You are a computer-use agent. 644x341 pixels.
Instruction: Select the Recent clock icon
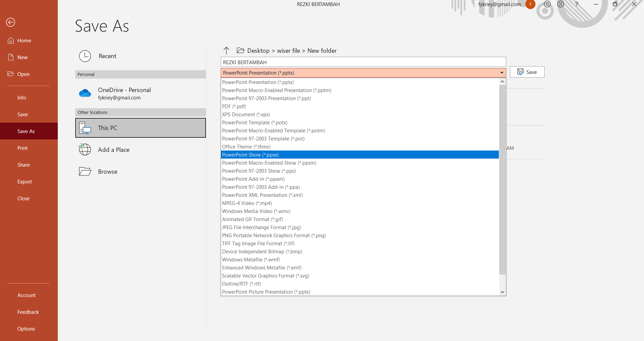point(85,56)
